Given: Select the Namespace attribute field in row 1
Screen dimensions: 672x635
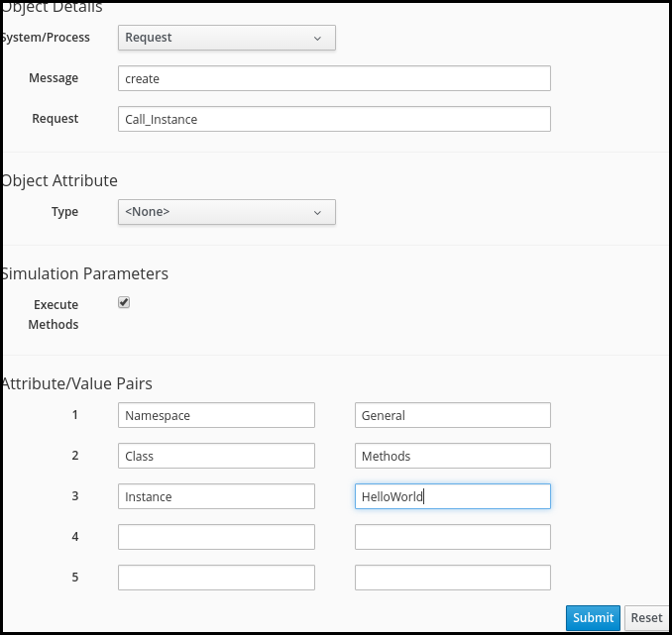Looking at the screenshot, I should (216, 415).
